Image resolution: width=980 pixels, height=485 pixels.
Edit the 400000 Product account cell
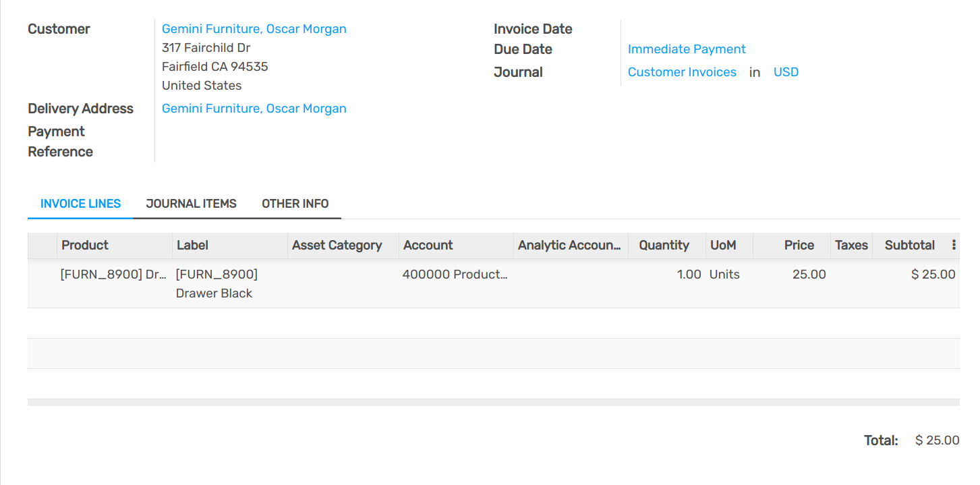tap(455, 274)
